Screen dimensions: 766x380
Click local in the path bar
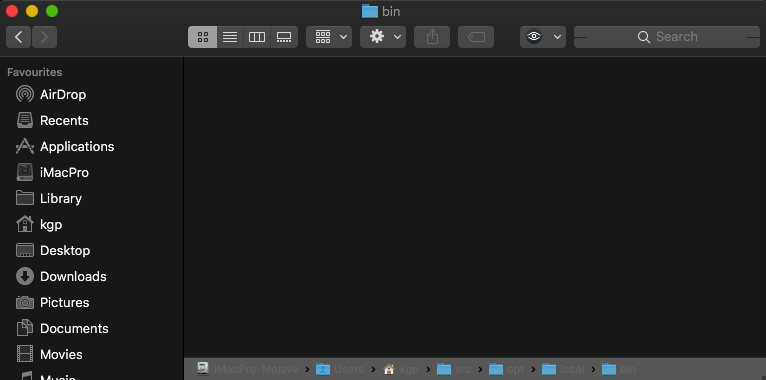coord(563,369)
